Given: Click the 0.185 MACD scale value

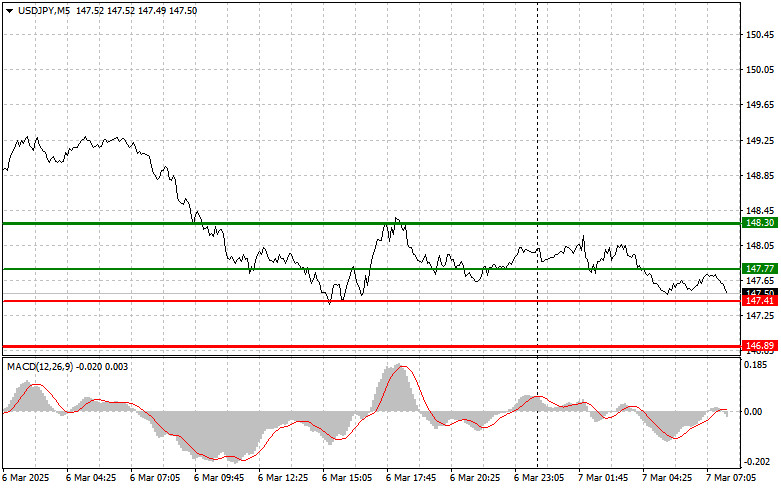Looking at the screenshot, I should pyautogui.click(x=756, y=365).
